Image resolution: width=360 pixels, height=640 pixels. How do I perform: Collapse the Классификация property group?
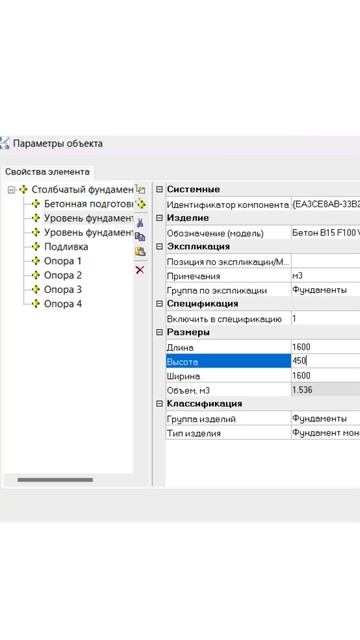pos(159,404)
